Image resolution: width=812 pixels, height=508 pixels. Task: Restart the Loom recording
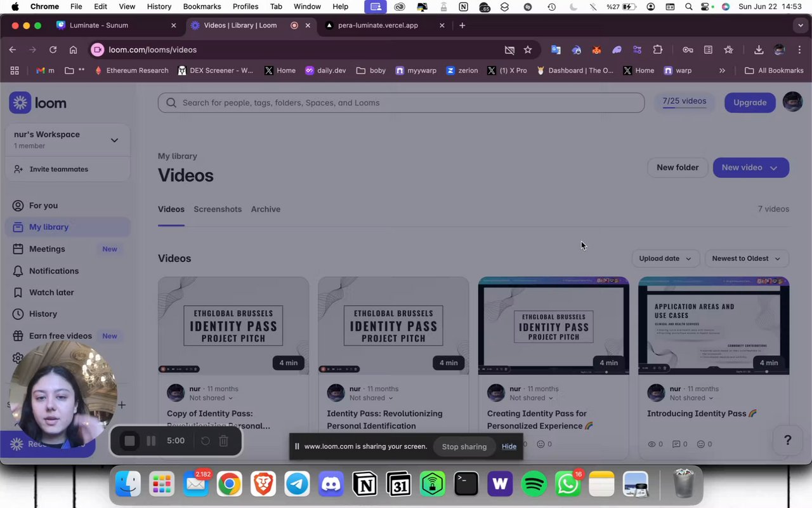click(x=206, y=441)
